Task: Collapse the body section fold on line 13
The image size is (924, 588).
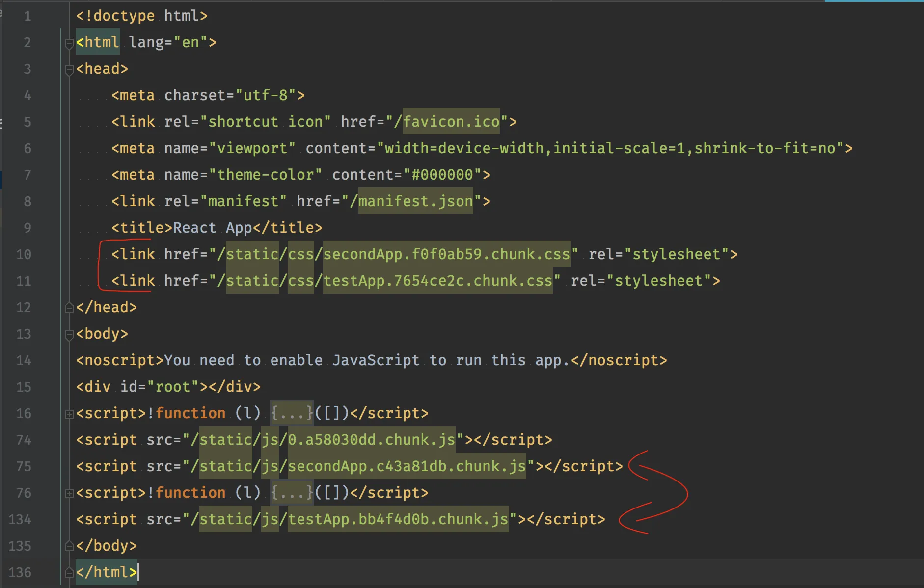Action: point(69,335)
